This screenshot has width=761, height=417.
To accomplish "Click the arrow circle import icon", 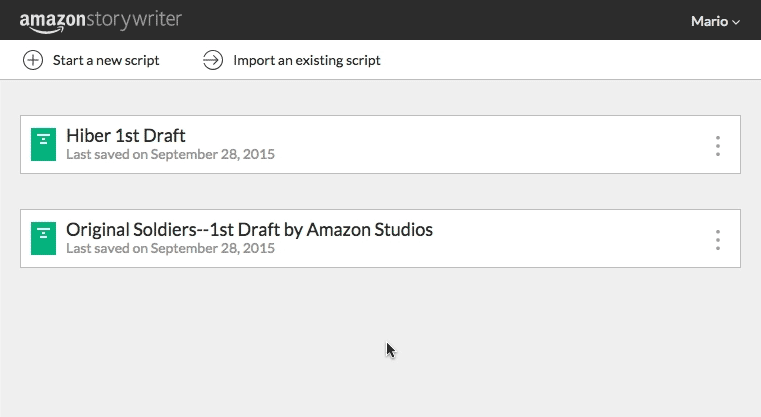I will tap(213, 60).
